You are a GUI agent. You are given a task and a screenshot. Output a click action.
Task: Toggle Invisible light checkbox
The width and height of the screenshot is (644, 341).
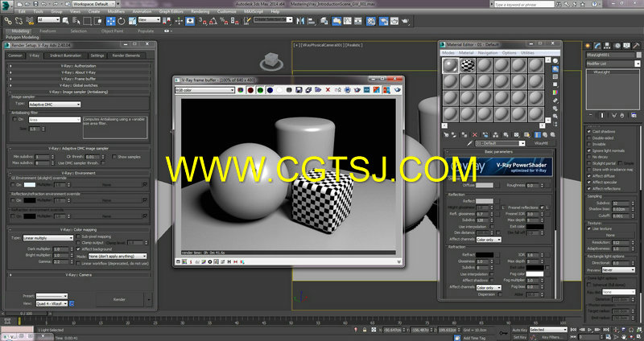click(x=589, y=144)
